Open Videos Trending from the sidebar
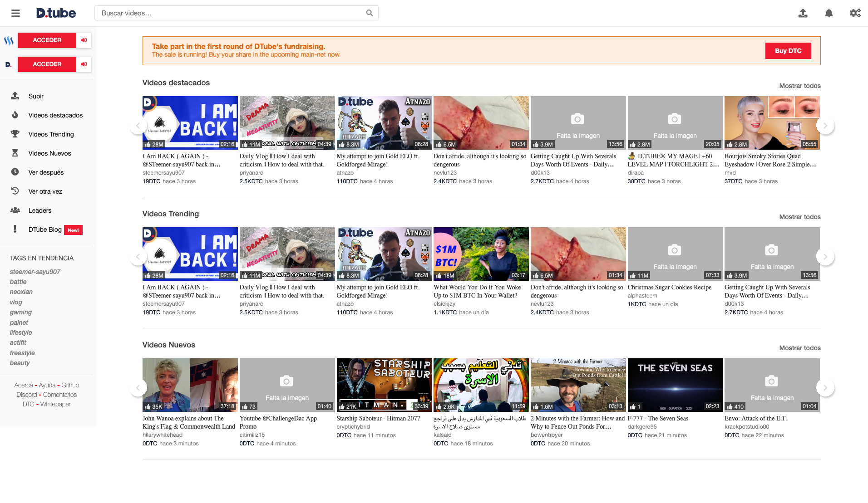The width and height of the screenshot is (868, 503). point(50,134)
